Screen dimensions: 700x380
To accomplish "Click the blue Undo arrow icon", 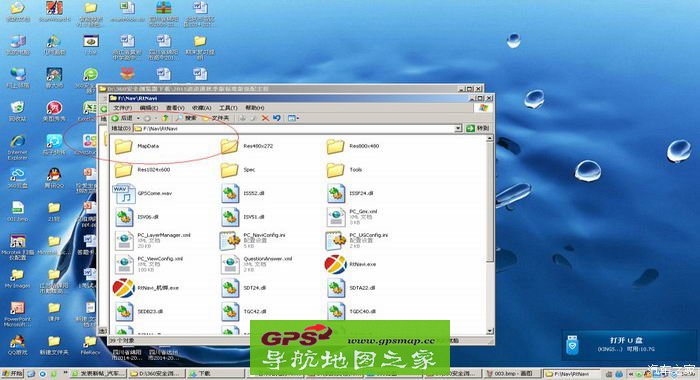I will (277, 118).
